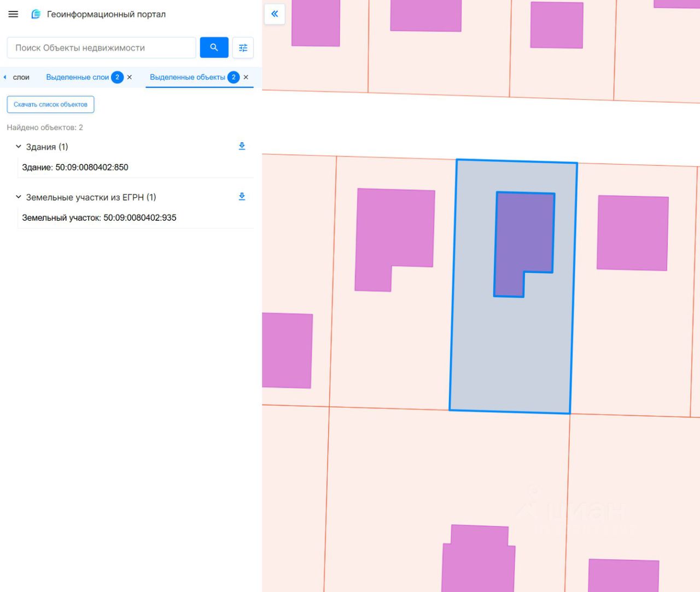Select Здание: 50:09:0080402:850 entry
This screenshot has height=592, width=700.
(x=75, y=167)
